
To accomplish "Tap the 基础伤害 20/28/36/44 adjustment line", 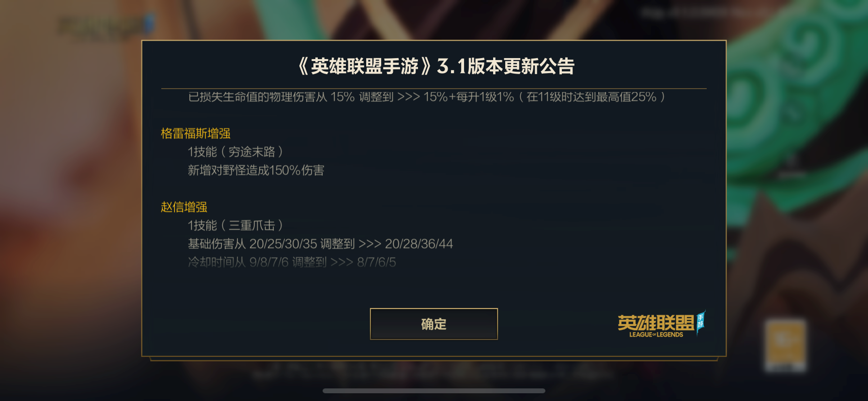I will (x=321, y=244).
